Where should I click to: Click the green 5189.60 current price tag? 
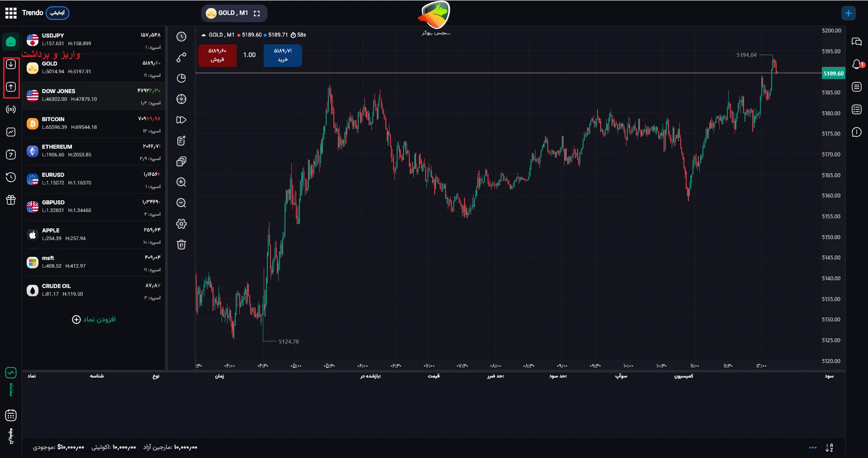pos(833,73)
